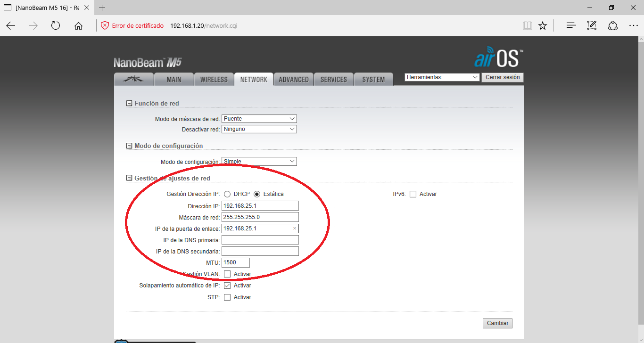The image size is (644, 343).
Task: Click the MTU input field
Action: pos(236,263)
